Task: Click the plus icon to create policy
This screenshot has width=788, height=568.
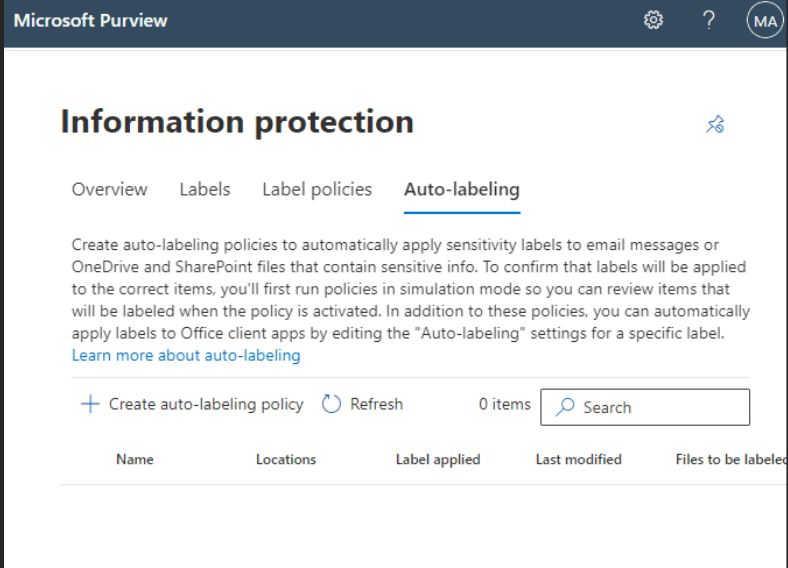Action: 90,404
